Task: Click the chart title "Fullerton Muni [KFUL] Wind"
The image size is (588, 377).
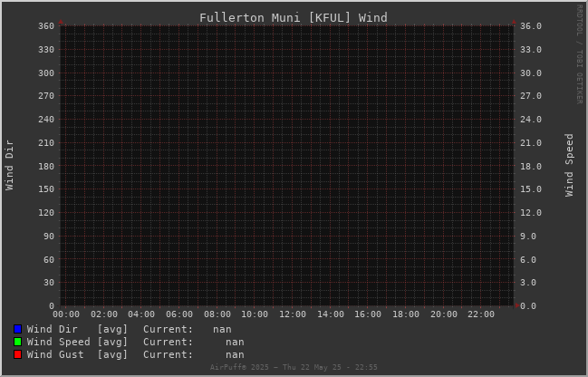Action: [x=294, y=17]
